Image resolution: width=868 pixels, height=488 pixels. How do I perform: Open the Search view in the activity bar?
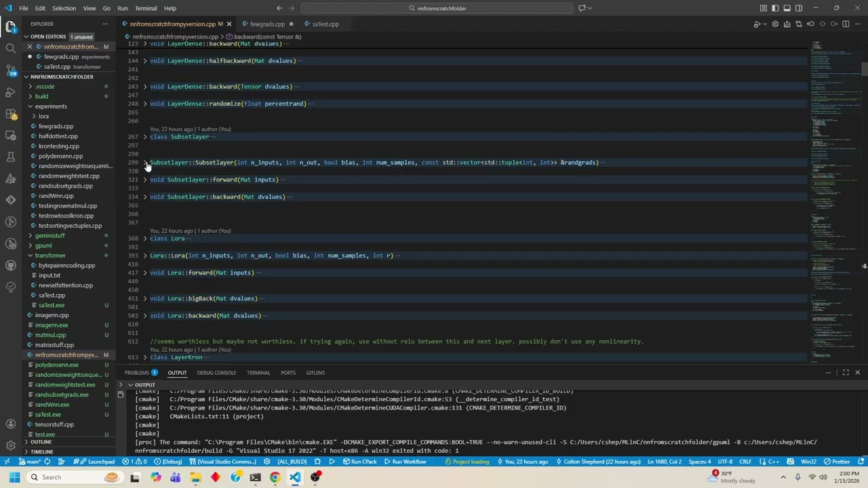pos(11,49)
